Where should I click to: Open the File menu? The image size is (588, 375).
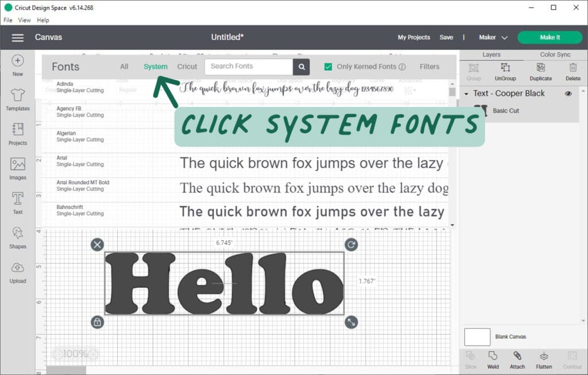click(8, 20)
